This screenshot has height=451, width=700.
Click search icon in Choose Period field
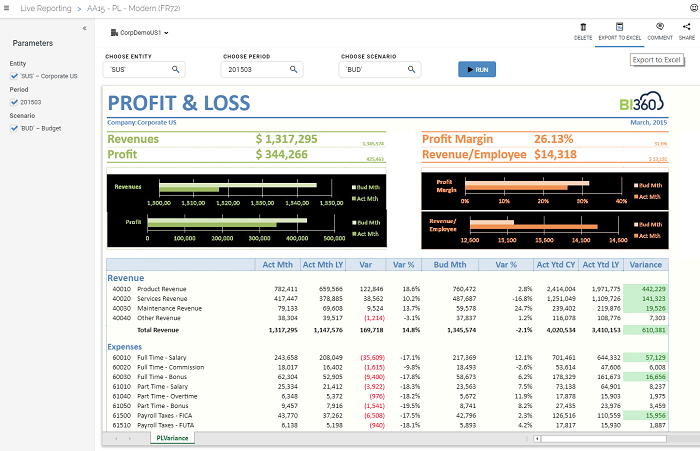click(x=295, y=70)
